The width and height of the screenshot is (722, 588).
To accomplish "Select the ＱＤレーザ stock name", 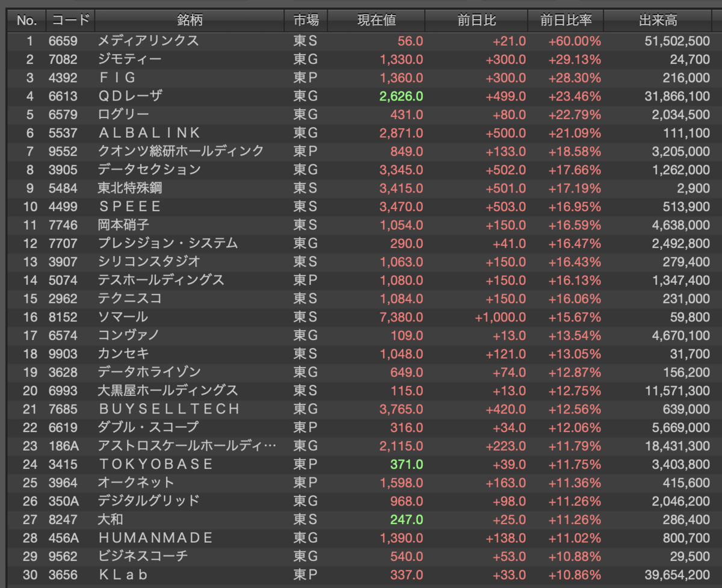I will 130,96.
